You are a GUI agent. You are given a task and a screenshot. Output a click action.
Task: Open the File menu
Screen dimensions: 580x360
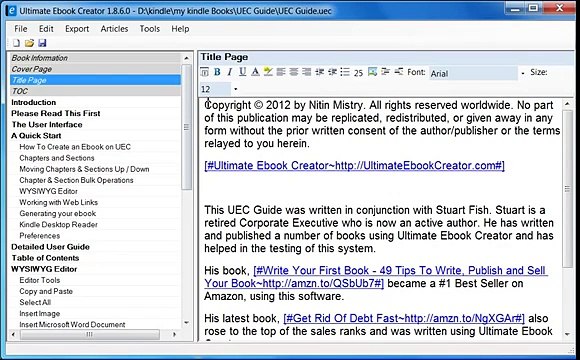coord(21,29)
